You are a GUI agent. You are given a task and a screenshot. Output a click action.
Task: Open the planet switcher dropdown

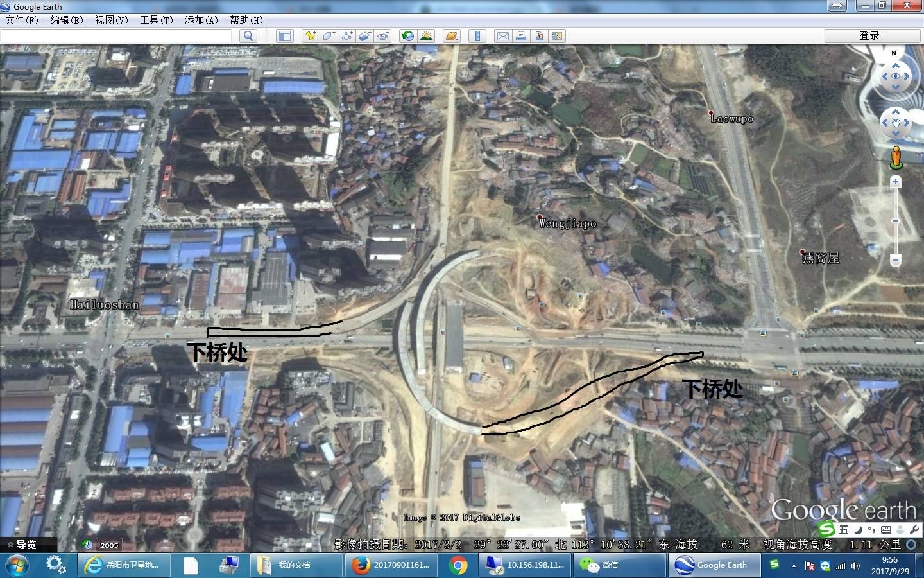(451, 36)
